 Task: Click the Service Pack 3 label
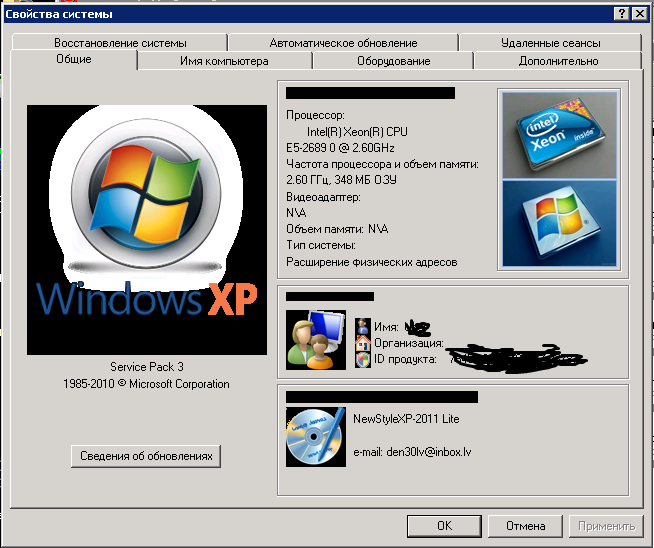coord(147,367)
